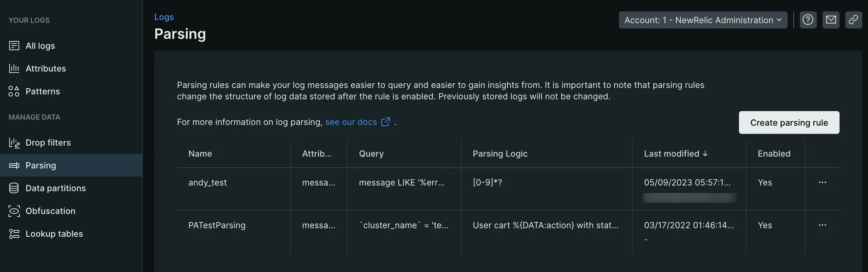
Task: Click the help question mark icon
Action: (808, 20)
